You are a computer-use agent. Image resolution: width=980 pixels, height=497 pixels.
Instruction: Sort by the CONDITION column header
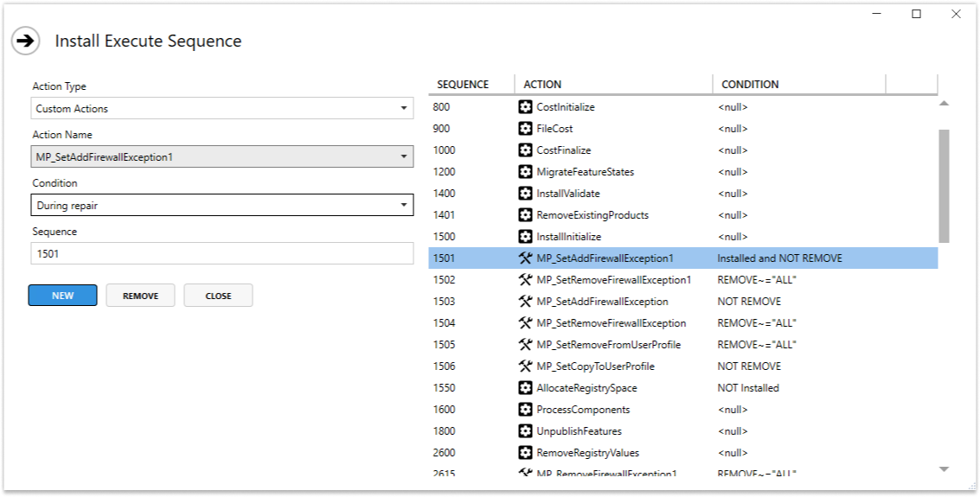tap(799, 85)
